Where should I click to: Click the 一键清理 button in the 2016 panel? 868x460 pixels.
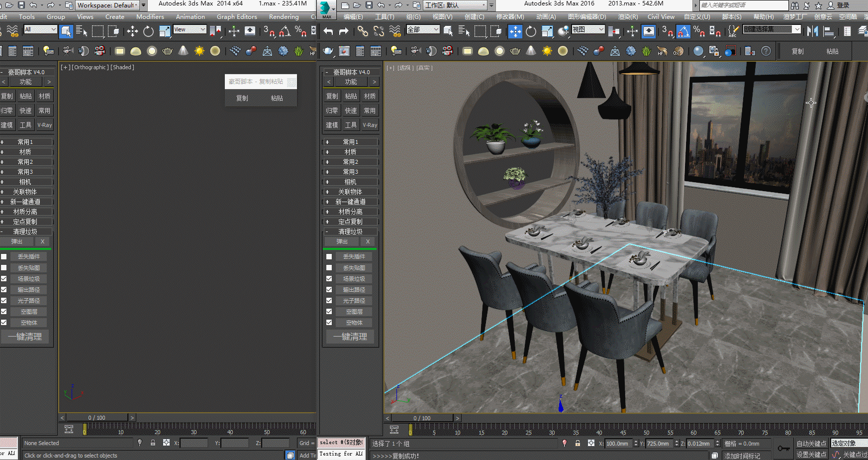point(350,337)
